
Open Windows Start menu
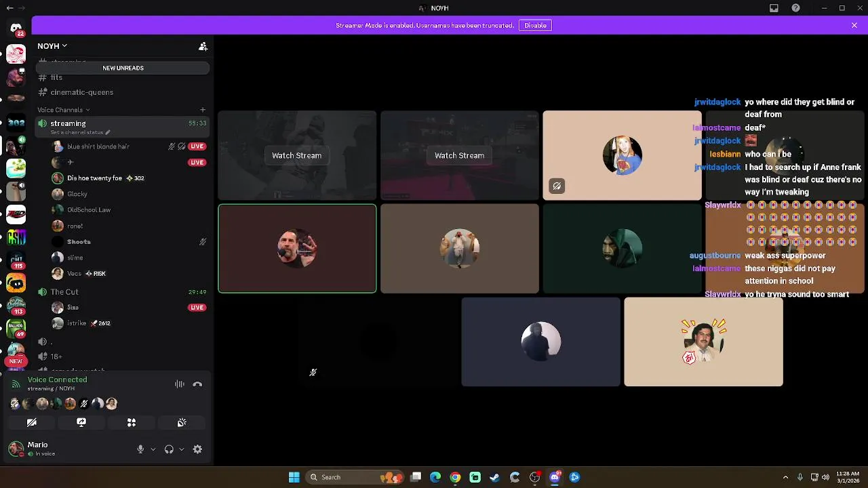coord(294,477)
